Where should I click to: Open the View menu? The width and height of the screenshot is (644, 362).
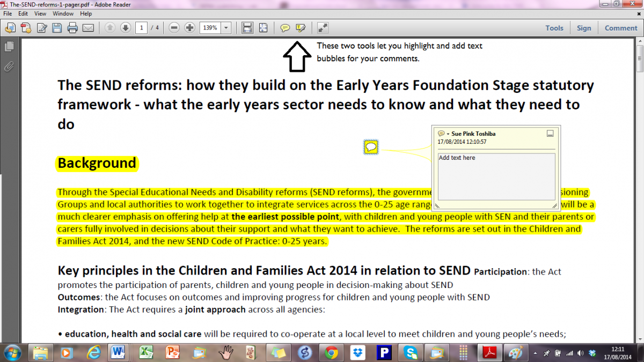pyautogui.click(x=40, y=13)
